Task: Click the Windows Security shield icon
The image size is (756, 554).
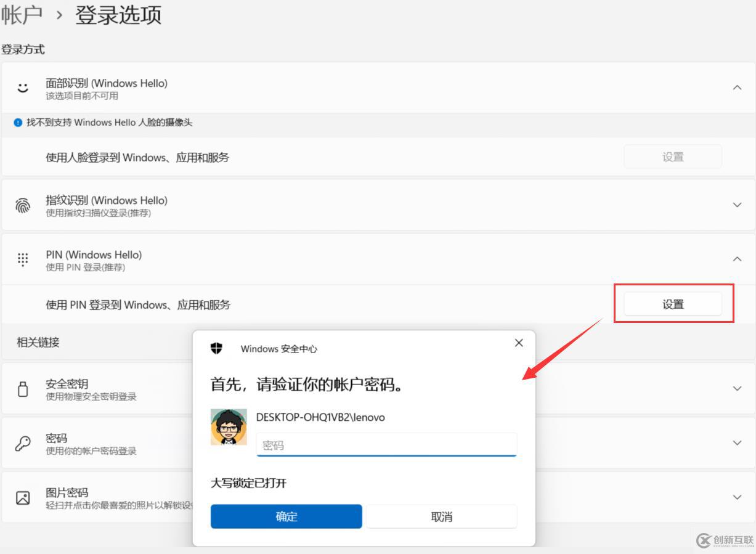Action: [x=216, y=348]
